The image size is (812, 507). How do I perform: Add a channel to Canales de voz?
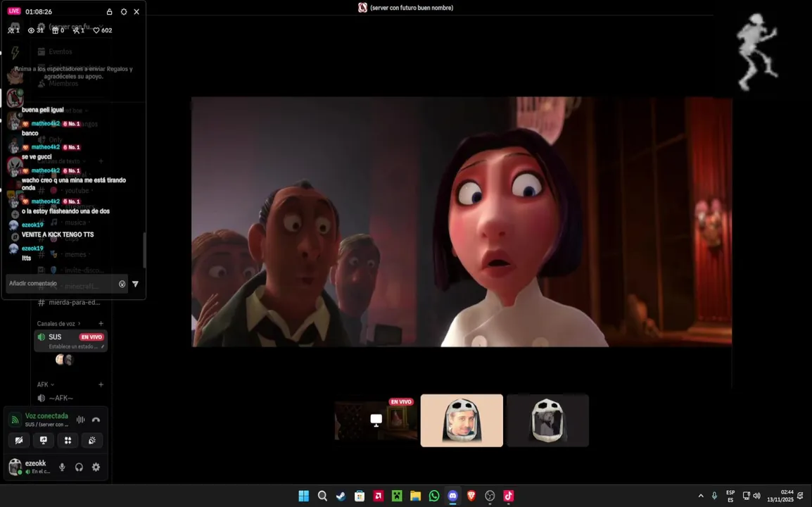click(x=101, y=323)
